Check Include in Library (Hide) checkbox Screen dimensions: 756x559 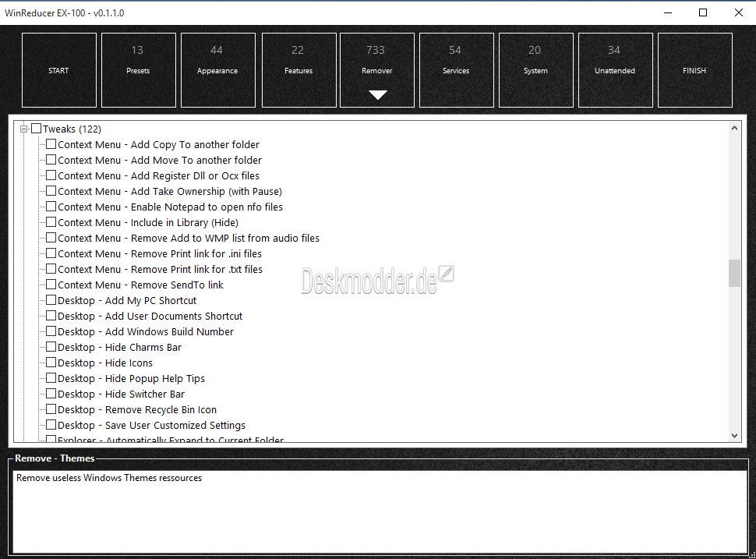coord(51,222)
